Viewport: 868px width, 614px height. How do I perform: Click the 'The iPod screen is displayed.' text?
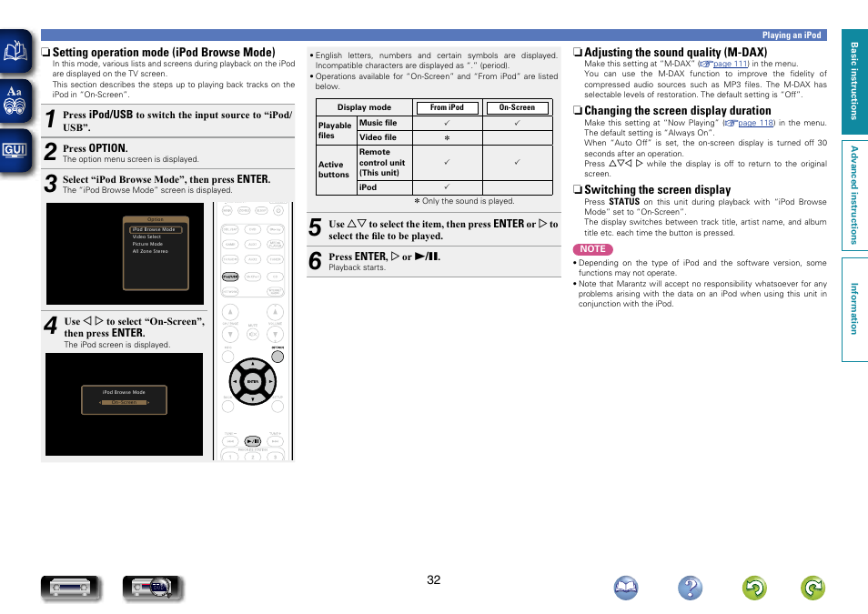coord(117,345)
